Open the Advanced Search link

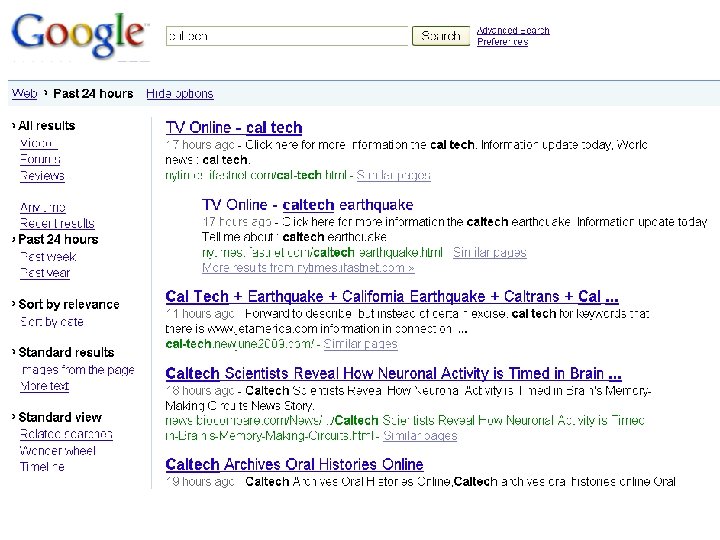pyautogui.click(x=513, y=30)
